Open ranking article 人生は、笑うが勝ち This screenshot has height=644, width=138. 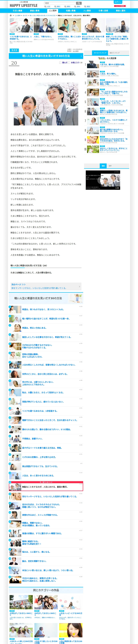[108, 74]
